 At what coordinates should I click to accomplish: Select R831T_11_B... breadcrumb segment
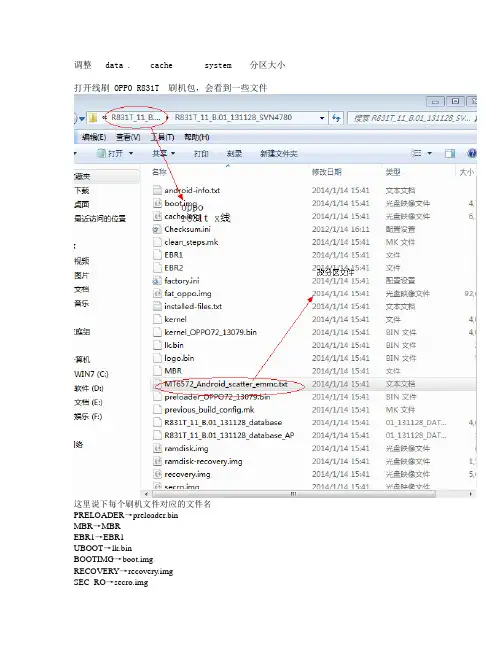[135, 118]
